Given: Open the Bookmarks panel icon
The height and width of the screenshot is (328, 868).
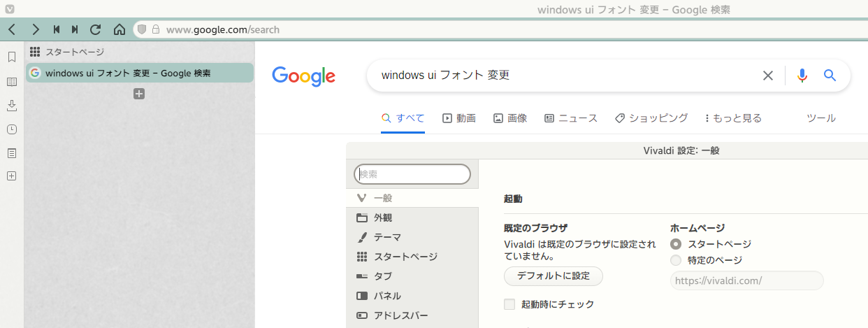Looking at the screenshot, I should pyautogui.click(x=11, y=57).
